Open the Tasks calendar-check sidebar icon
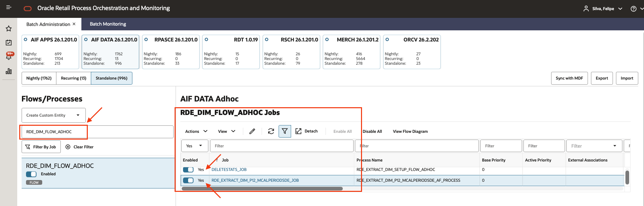This screenshot has height=206, width=644. coord(9,42)
